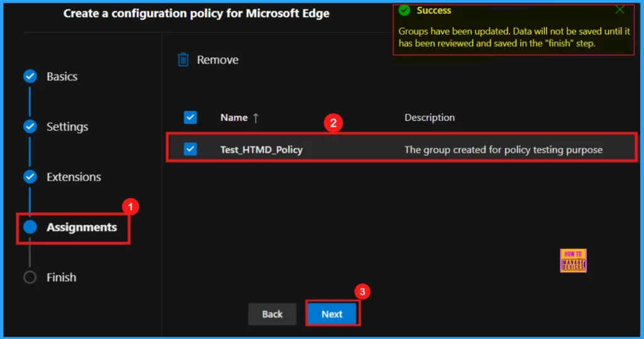644x339 pixels.
Task: Select the Assignments step
Action: pyautogui.click(x=82, y=227)
